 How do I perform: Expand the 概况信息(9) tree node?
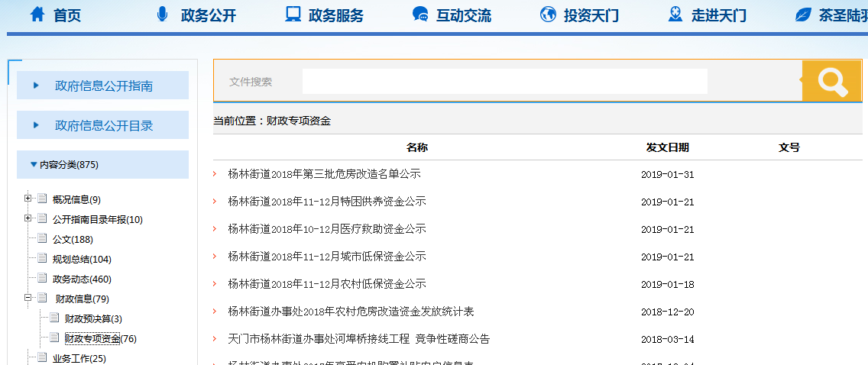[28, 199]
